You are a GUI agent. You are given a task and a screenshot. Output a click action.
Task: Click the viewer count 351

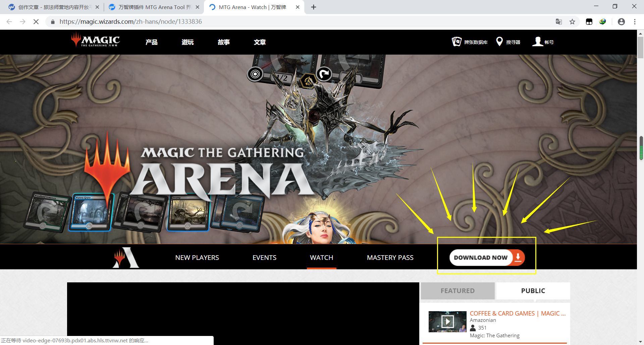(x=482, y=328)
